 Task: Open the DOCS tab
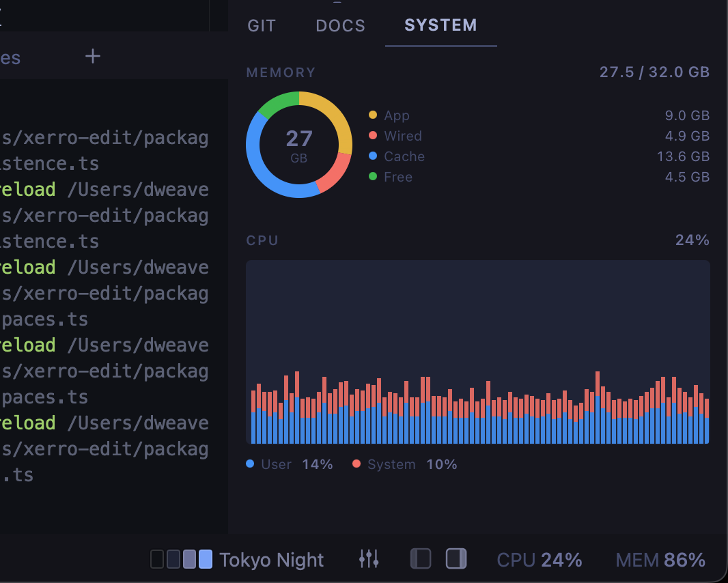pyautogui.click(x=340, y=25)
